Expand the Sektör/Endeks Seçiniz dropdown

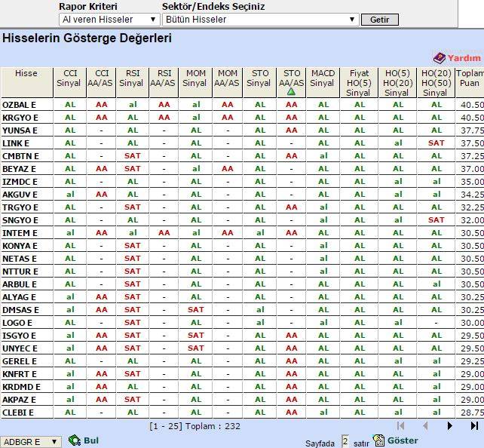(260, 20)
